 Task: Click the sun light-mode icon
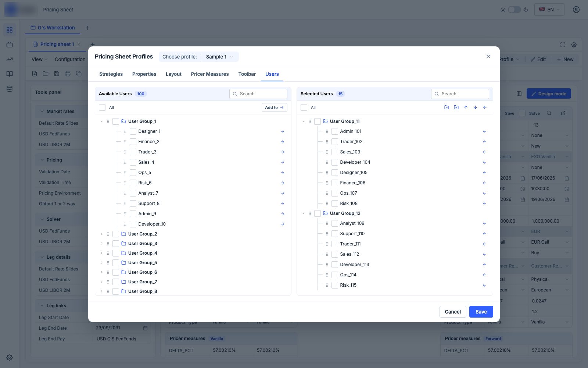[x=503, y=10]
